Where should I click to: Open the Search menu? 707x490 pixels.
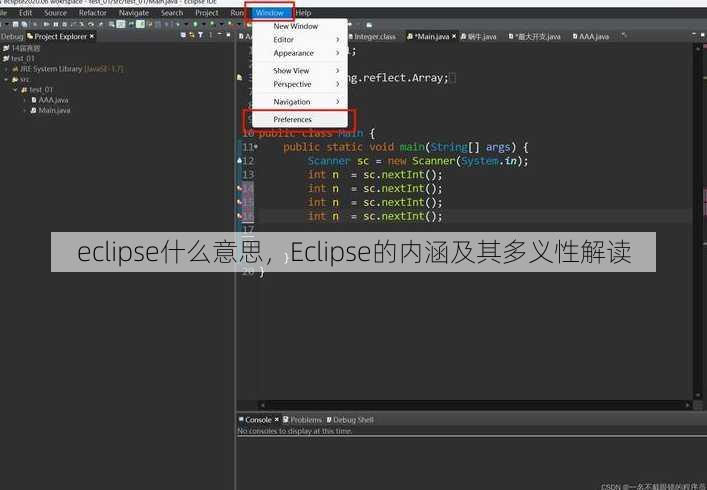point(172,13)
